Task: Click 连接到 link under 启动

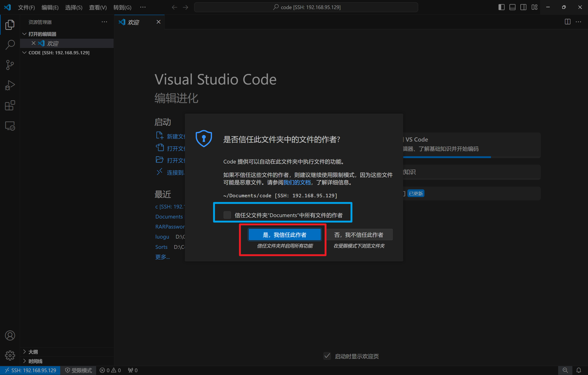Action: (x=170, y=172)
